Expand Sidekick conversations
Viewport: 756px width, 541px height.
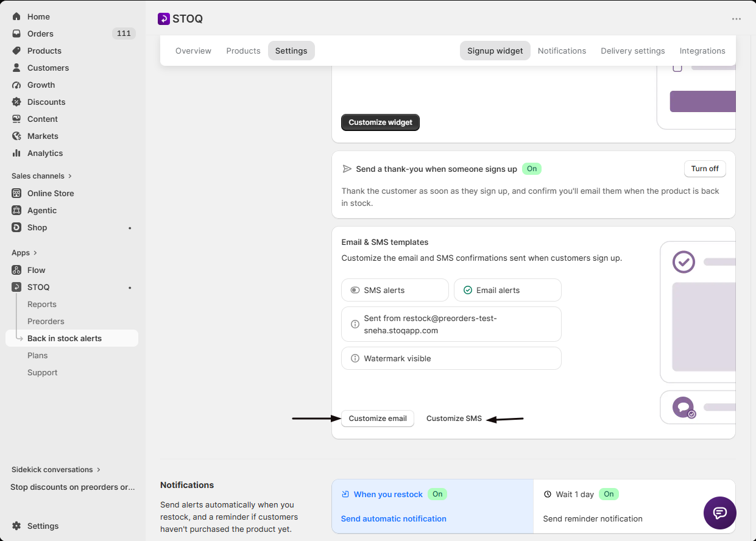point(56,470)
